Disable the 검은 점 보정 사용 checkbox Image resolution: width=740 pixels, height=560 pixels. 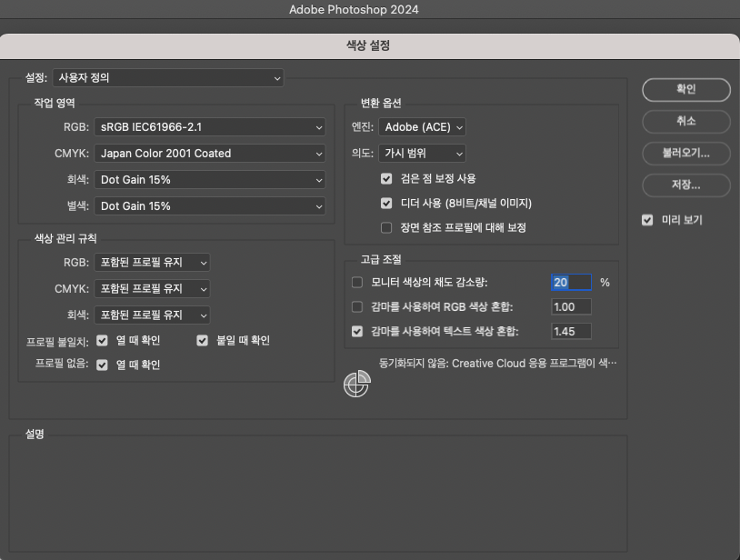[x=386, y=178]
